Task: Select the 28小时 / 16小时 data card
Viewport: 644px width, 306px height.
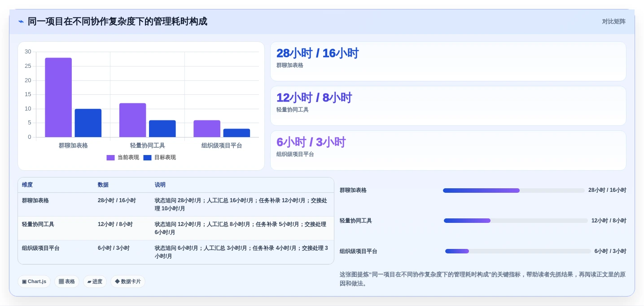Action: point(448,62)
